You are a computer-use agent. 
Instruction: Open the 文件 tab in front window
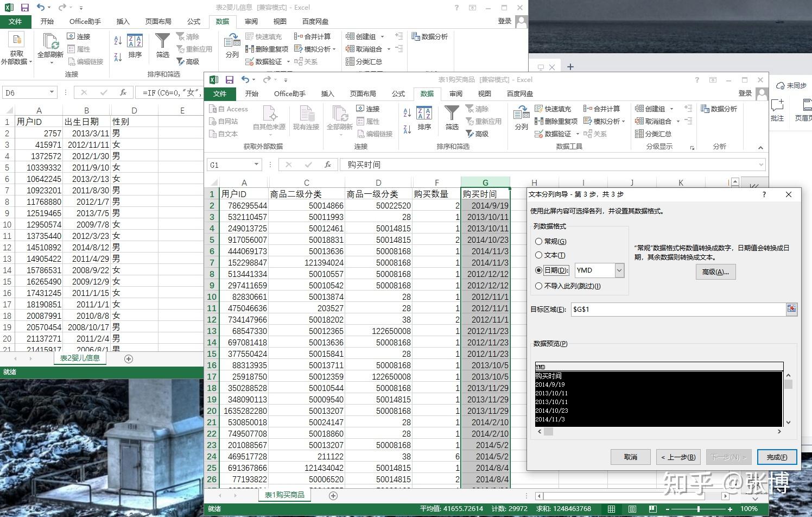click(220, 93)
